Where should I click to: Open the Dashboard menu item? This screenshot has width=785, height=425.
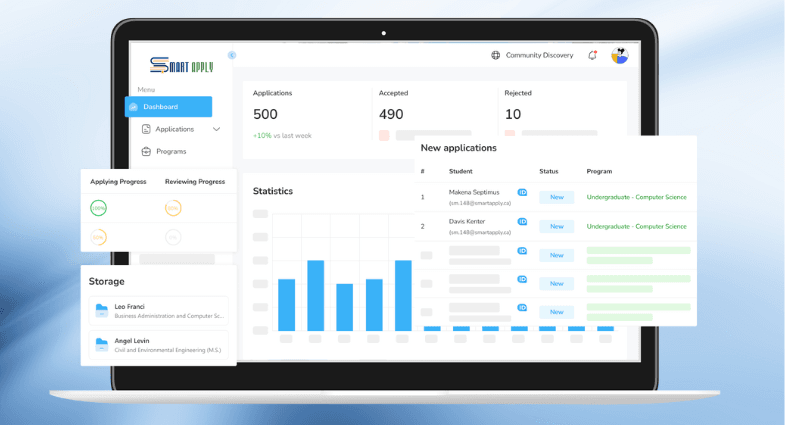168,107
